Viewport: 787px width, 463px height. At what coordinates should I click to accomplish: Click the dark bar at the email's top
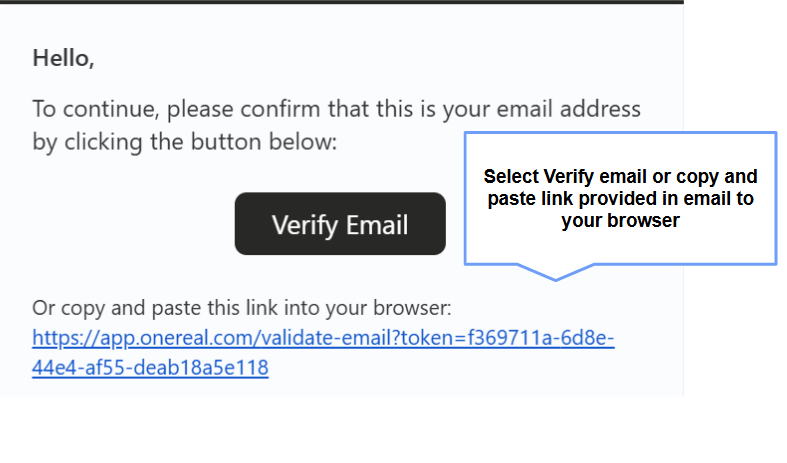(x=341, y=2)
